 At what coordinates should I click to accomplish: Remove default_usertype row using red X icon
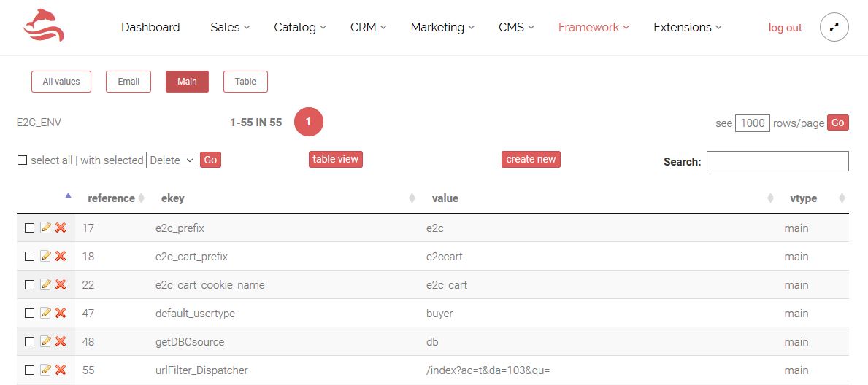[x=61, y=313]
